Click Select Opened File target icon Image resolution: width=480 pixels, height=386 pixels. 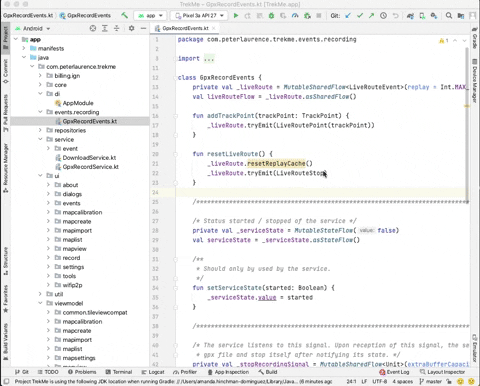93,28
